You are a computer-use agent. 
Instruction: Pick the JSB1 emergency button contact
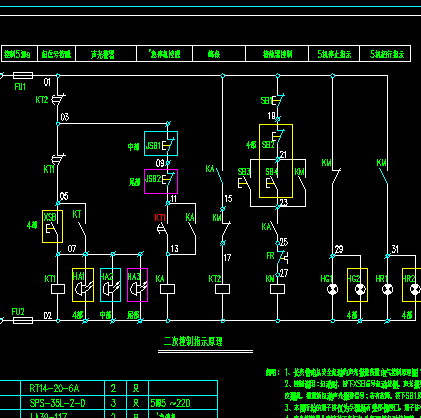pyautogui.click(x=169, y=145)
